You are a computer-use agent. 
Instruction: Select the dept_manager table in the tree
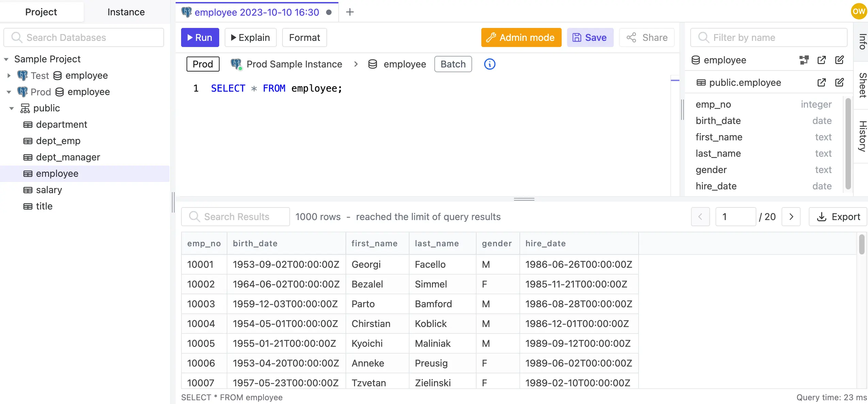click(x=85, y=157)
